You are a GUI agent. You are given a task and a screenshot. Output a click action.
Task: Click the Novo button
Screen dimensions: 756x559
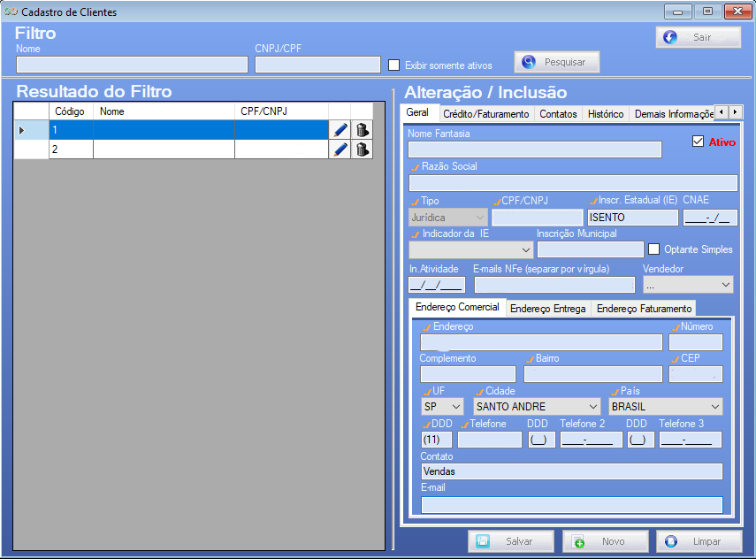605,541
